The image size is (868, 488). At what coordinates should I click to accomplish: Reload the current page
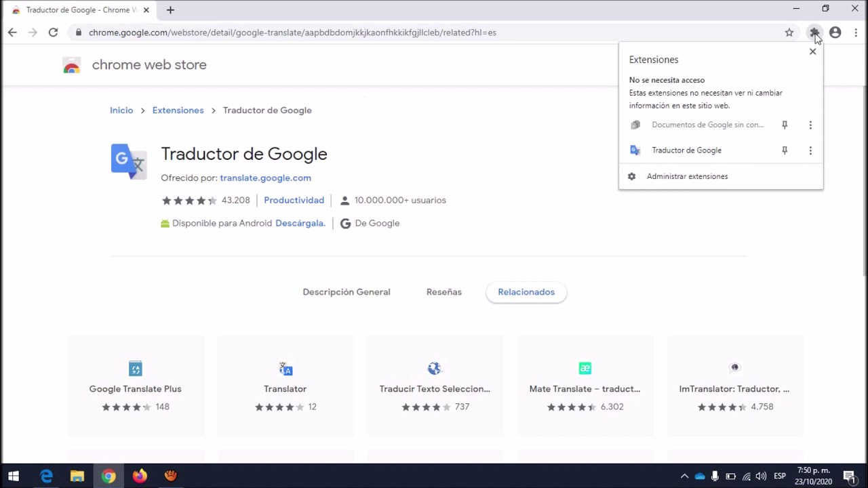pos(53,33)
